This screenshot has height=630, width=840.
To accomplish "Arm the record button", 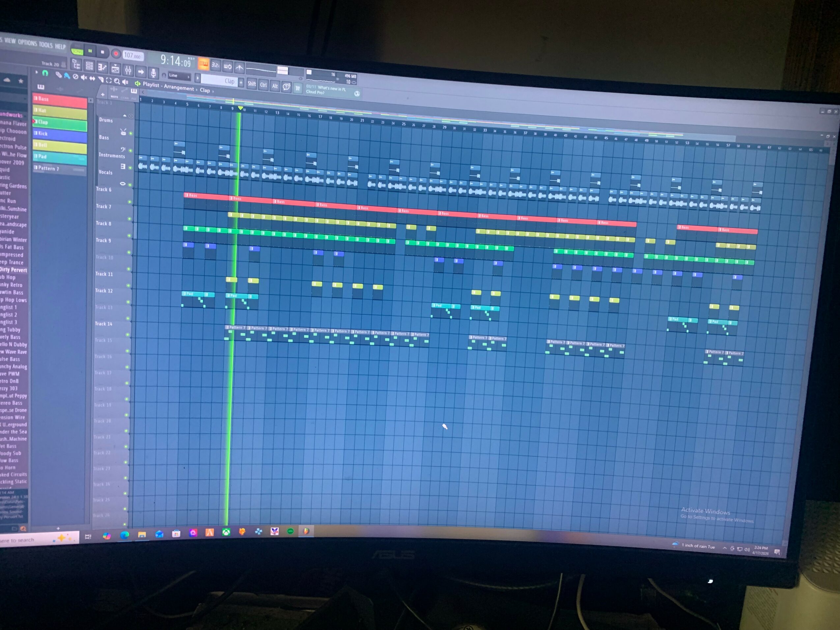I will click(116, 54).
